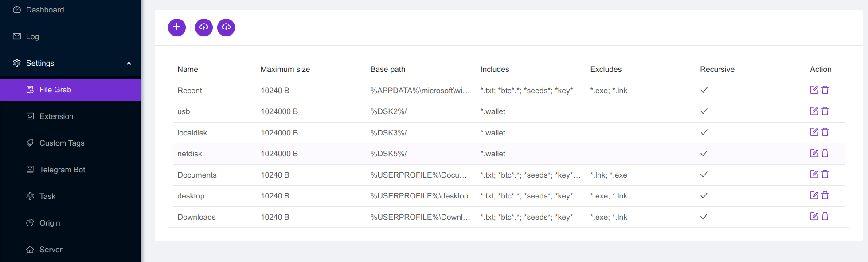Click the Recursive checkmark for localdisk
Screen dimensions: 868x262
[704, 132]
